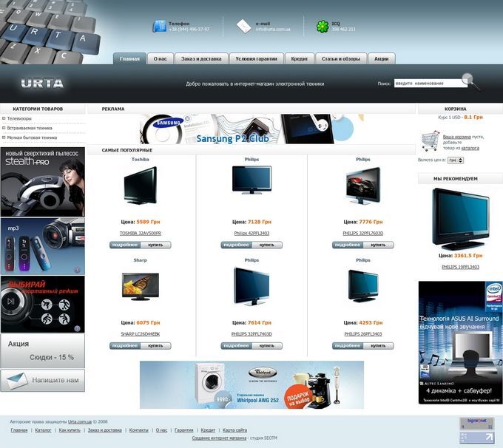Click the Samsung P2 Club banner
Screen dimensions: 503x448
[251, 129]
